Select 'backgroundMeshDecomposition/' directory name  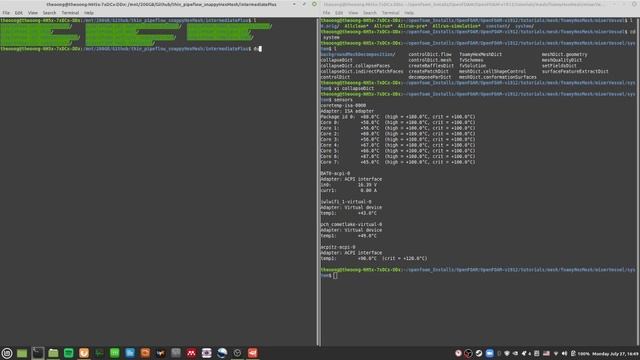[x=358, y=54]
